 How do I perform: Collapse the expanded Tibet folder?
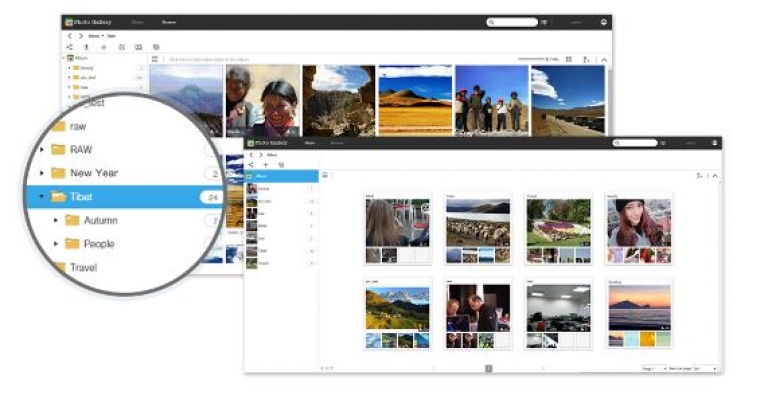[41, 197]
